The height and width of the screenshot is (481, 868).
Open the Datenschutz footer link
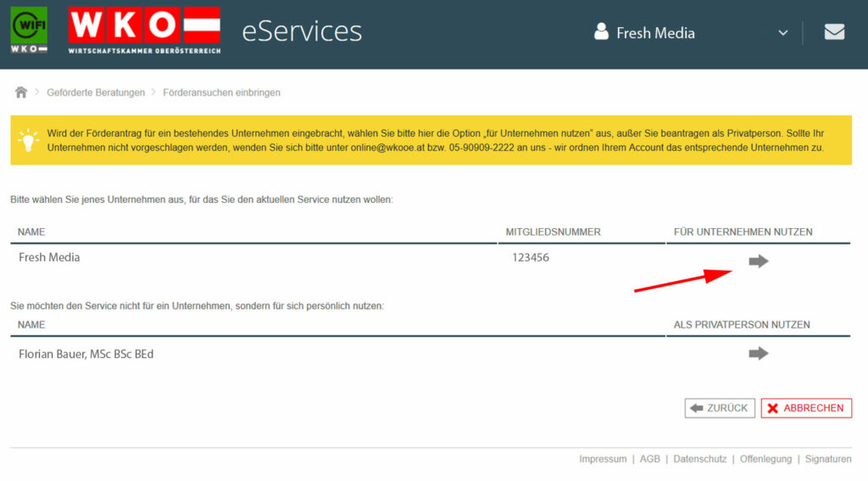click(699, 459)
